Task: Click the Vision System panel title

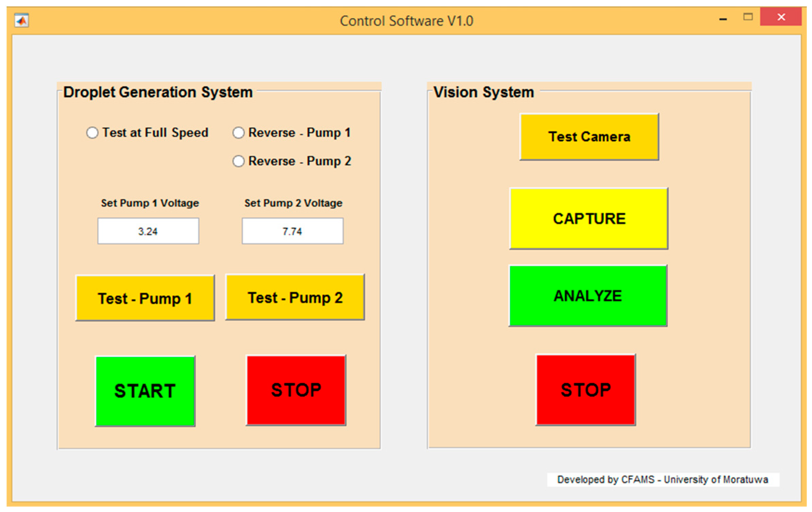Action: pos(483,92)
